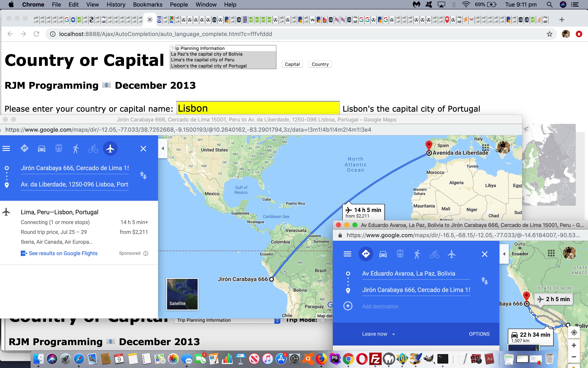Open Google apps grid in La Paz-Lima window
Image resolution: width=588 pixels, height=368 pixels.
point(551,253)
